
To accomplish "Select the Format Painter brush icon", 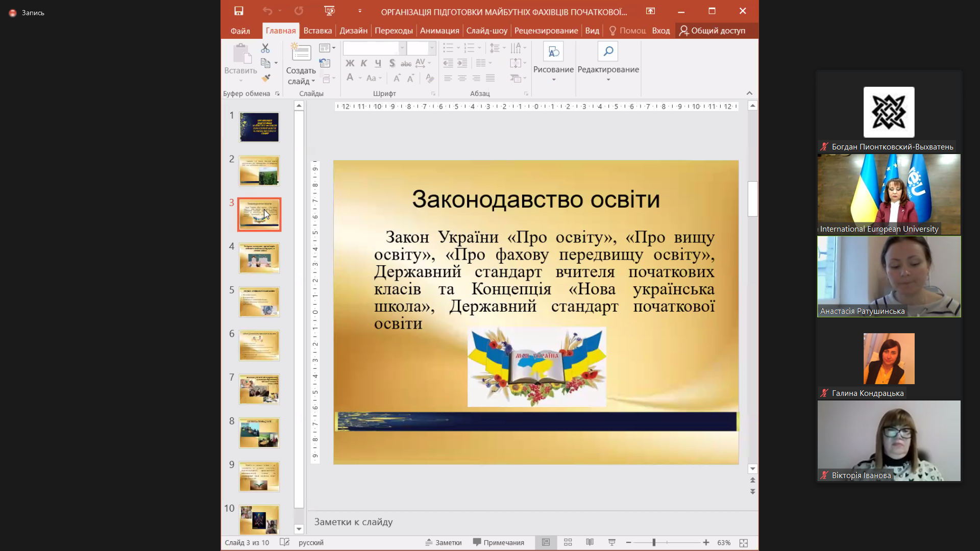I will click(265, 78).
